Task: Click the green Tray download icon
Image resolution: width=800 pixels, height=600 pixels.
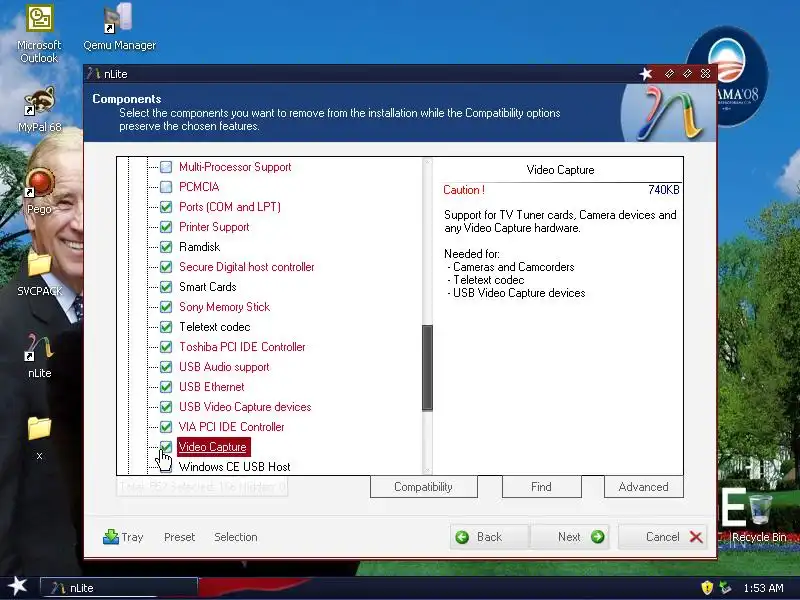Action: pyautogui.click(x=111, y=537)
